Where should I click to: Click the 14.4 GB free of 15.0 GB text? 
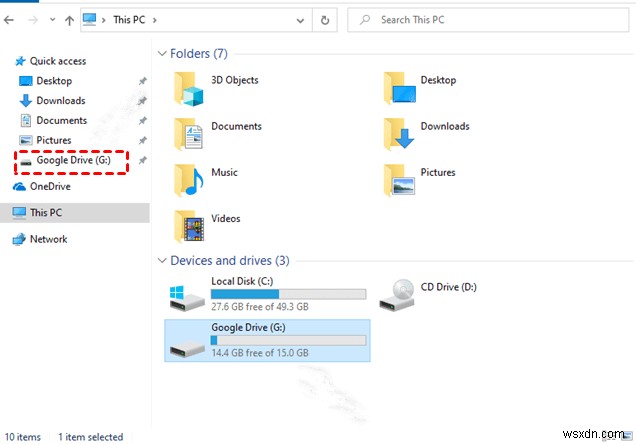(x=260, y=353)
